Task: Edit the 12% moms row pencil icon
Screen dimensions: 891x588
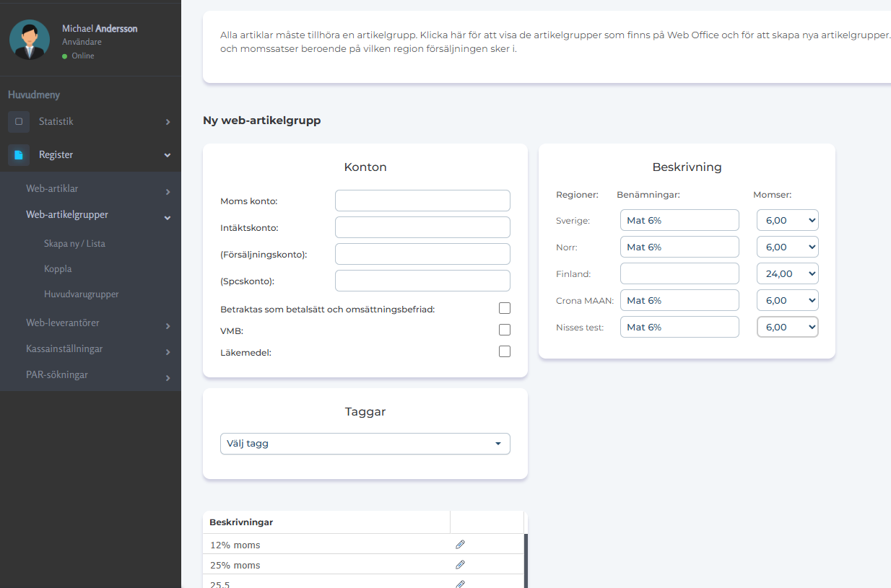Action: 460,545
